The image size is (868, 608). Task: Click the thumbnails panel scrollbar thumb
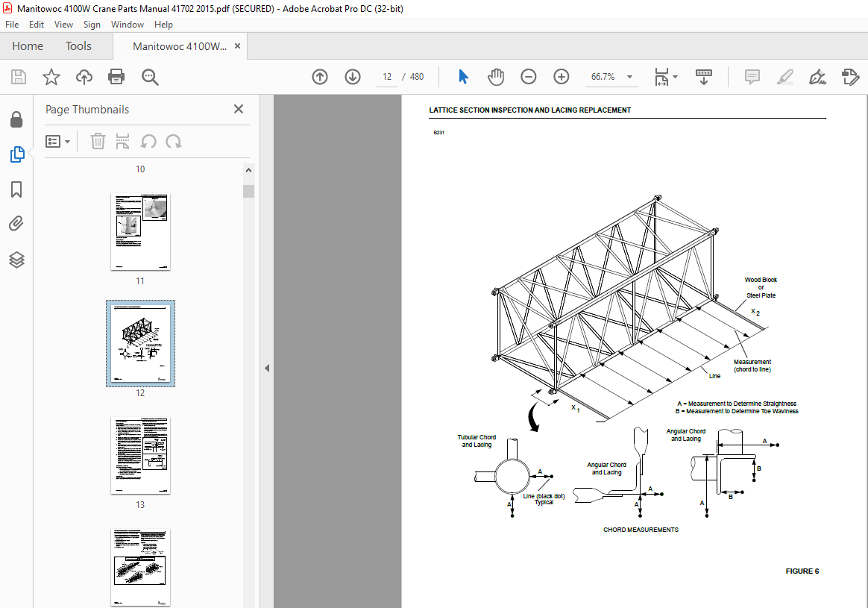(x=248, y=191)
